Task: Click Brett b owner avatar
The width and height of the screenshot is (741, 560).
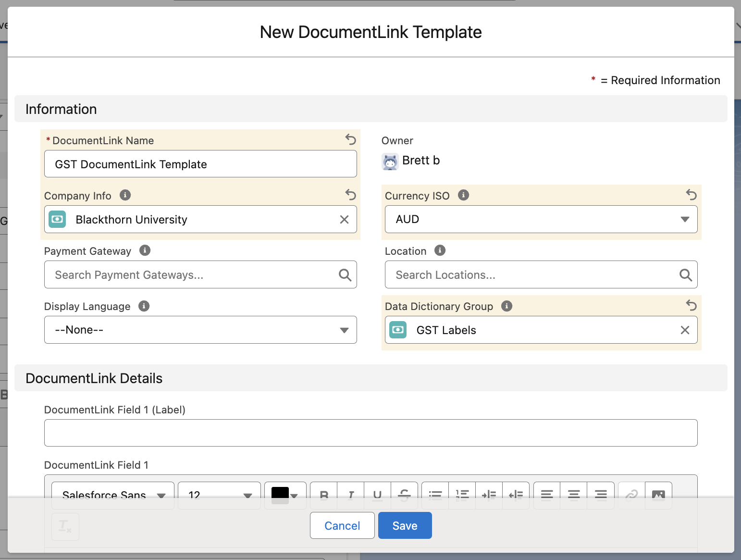Action: [x=390, y=162]
